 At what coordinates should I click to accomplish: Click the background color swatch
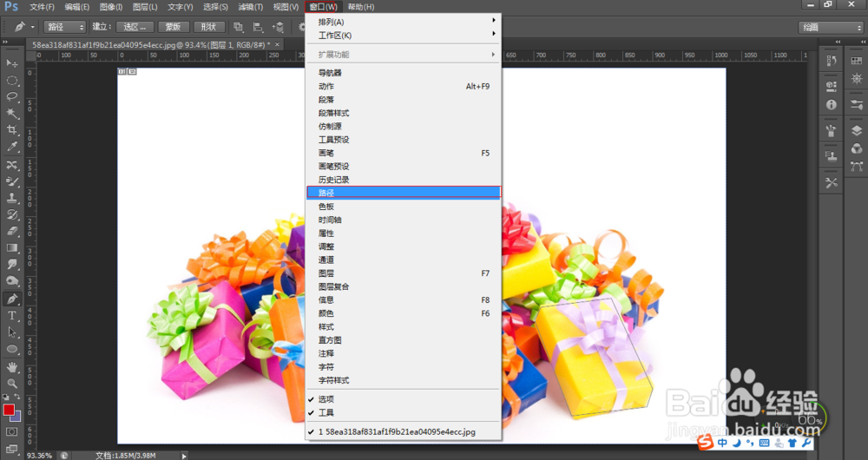[17, 417]
